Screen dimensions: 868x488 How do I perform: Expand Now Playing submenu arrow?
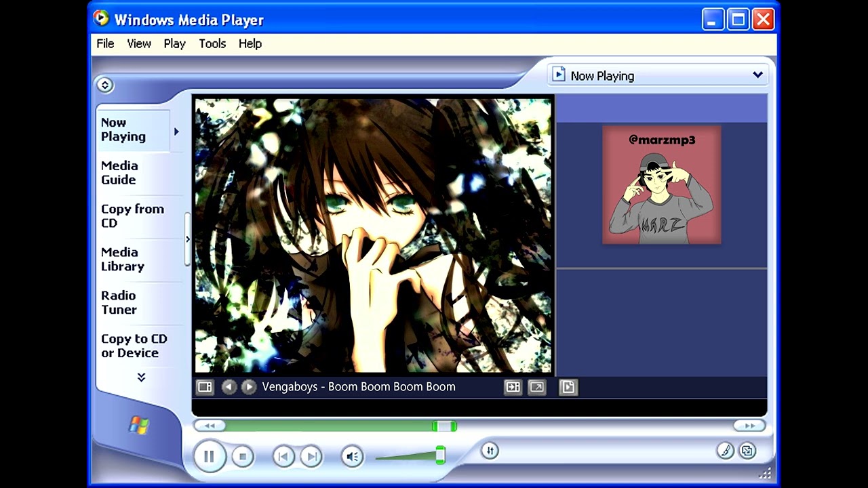tap(176, 131)
